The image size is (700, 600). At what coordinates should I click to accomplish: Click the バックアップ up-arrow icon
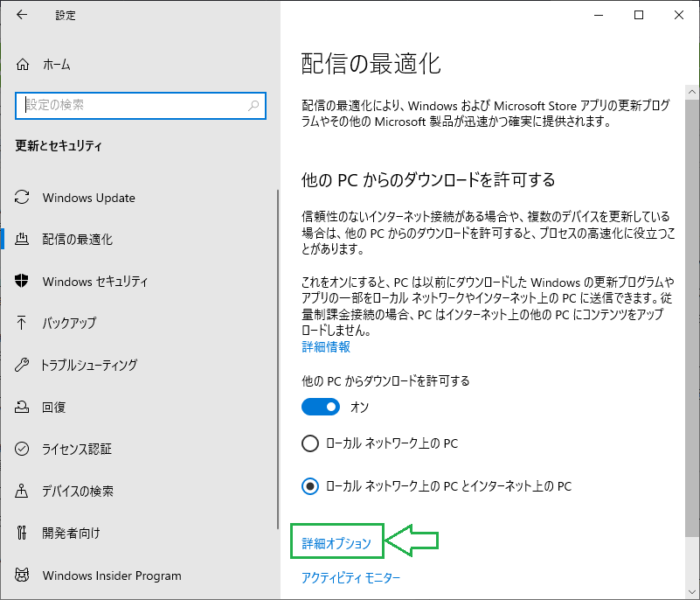point(22,323)
